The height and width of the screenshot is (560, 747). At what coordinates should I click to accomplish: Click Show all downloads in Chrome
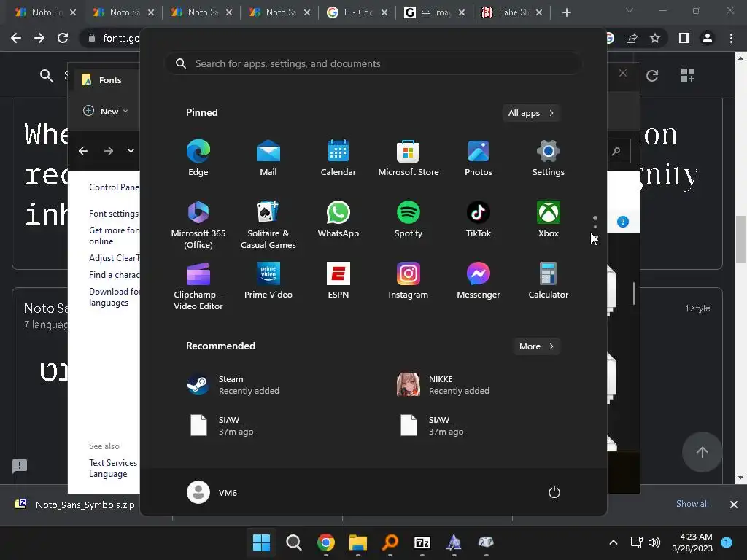coord(692,504)
